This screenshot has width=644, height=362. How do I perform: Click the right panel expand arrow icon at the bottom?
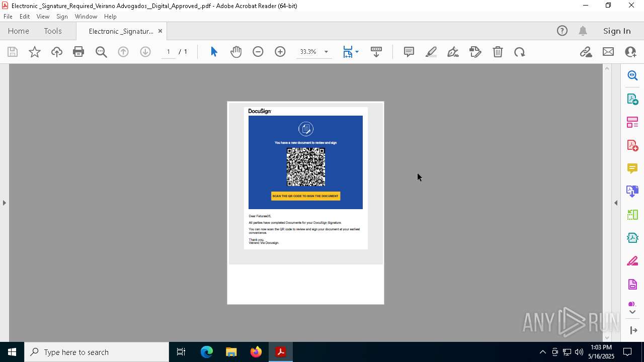tap(633, 330)
